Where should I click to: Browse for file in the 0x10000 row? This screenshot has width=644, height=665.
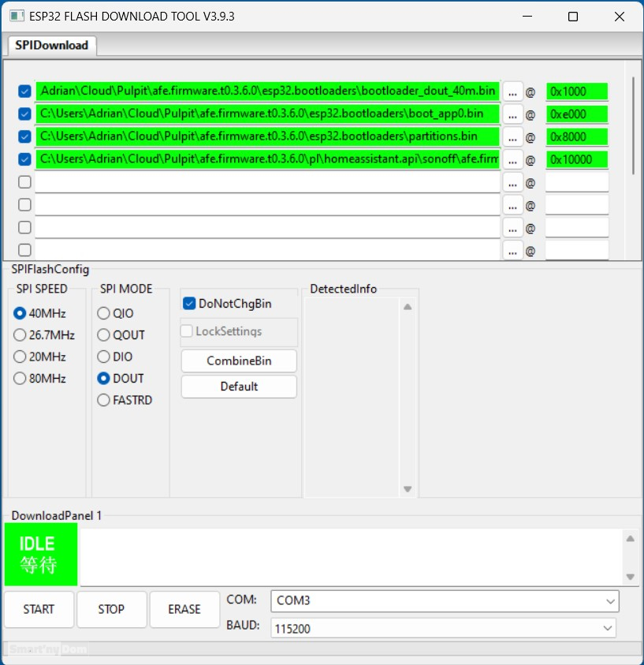pos(512,160)
